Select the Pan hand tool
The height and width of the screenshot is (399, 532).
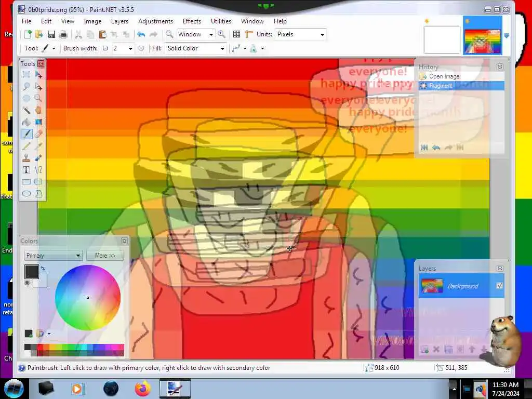coord(38,110)
